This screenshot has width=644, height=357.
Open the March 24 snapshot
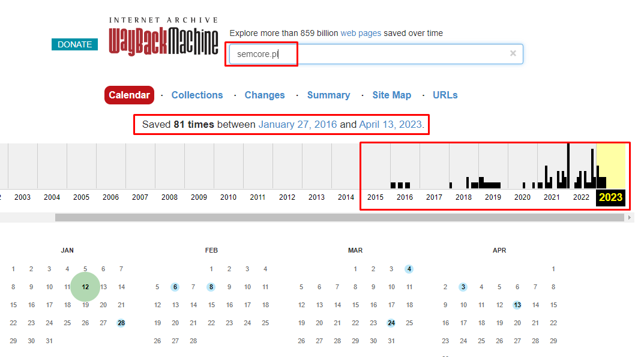pyautogui.click(x=391, y=323)
